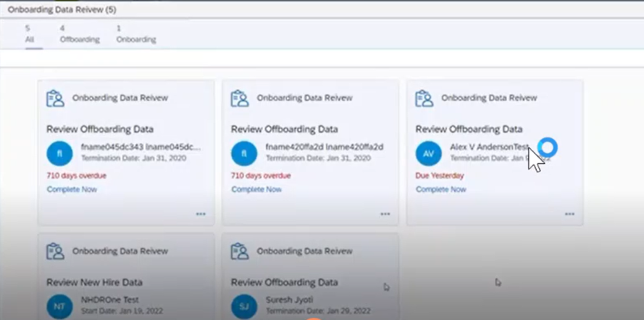Viewport: 644px width, 320px height.
Task: Click Start Date: Jan 19, 2022 text
Action: tap(122, 311)
